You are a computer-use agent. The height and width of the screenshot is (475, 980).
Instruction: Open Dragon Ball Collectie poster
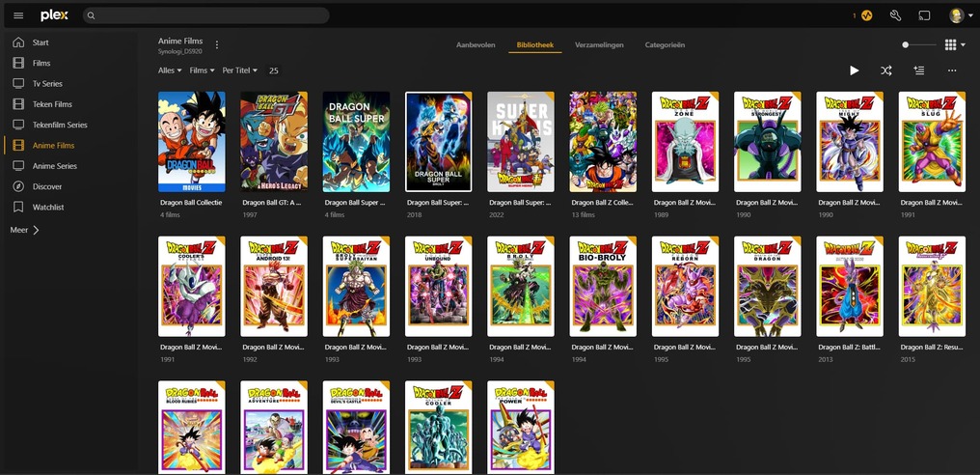(192, 142)
